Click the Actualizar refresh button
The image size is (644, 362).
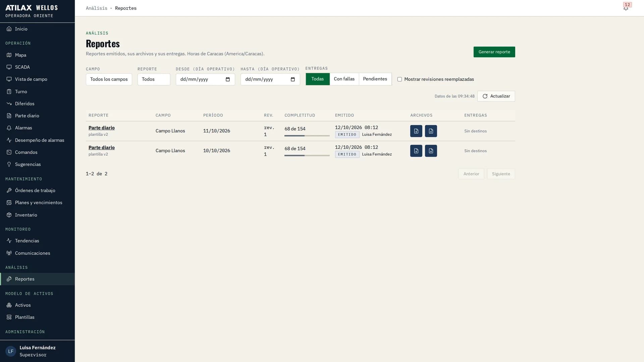tap(496, 96)
